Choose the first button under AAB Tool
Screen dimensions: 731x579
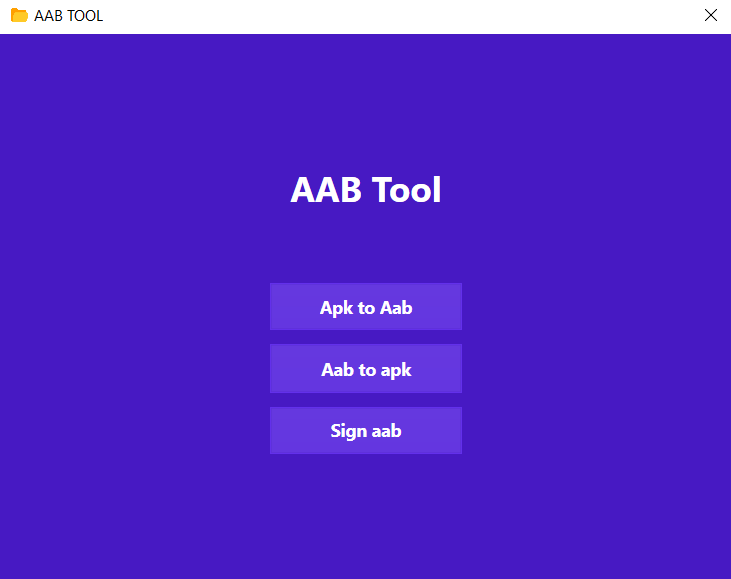point(366,307)
